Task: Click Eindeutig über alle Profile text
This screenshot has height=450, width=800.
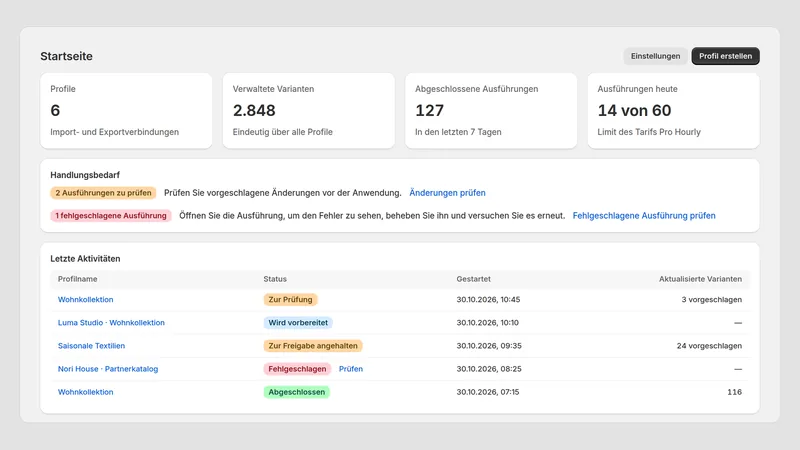Action: [x=283, y=132]
